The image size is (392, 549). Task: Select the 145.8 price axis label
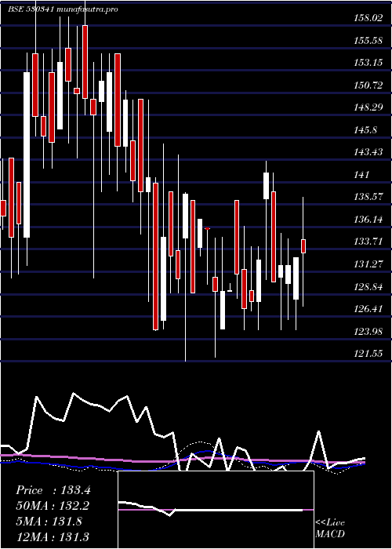coord(366,130)
